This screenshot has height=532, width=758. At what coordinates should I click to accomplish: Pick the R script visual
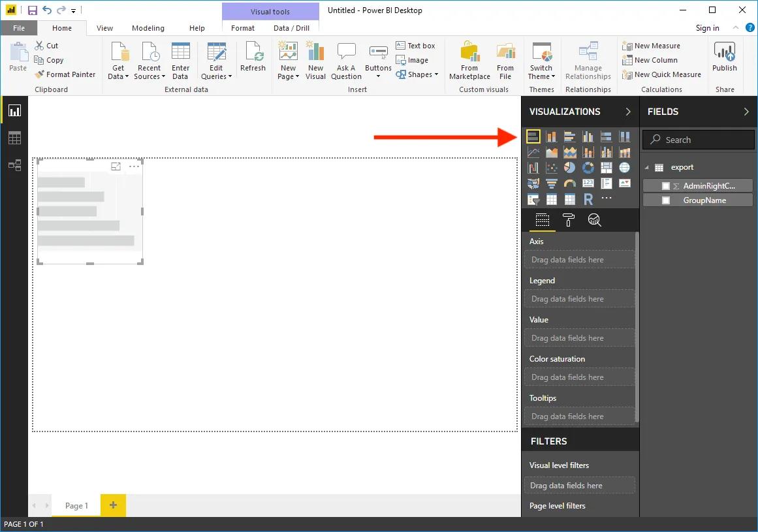[588, 198]
